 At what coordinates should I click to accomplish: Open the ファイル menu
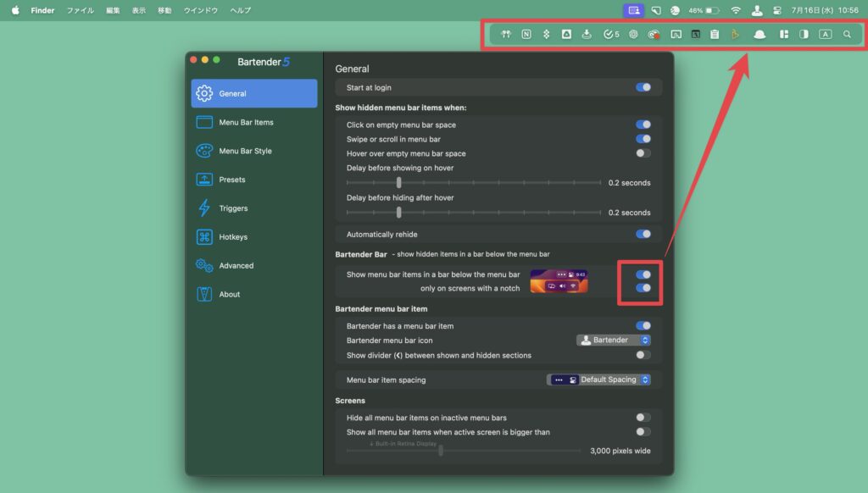click(81, 10)
